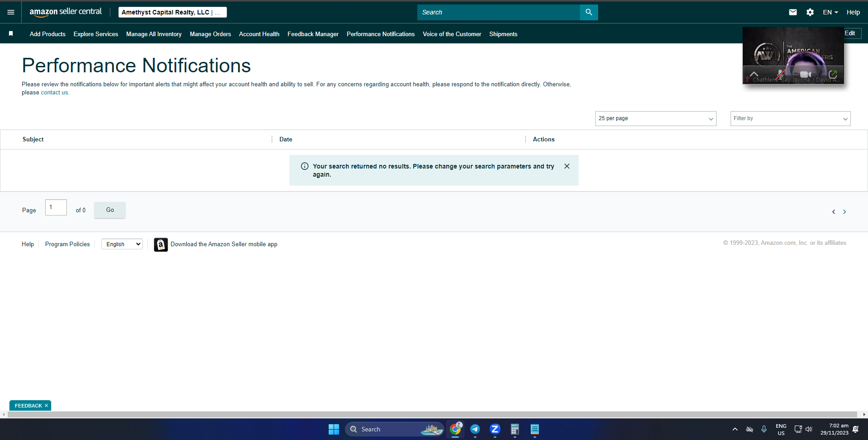868x440 pixels.
Task: Open the English language selector
Action: coord(122,244)
